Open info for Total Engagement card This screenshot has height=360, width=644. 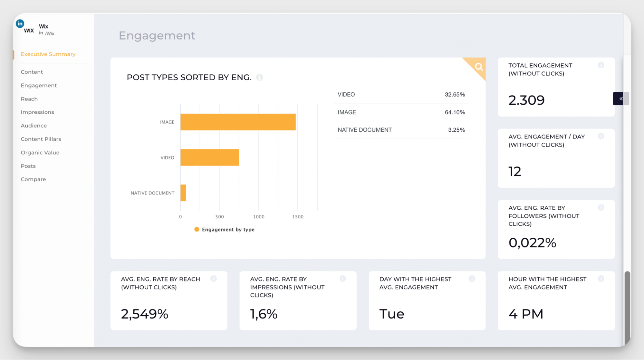coord(601,65)
